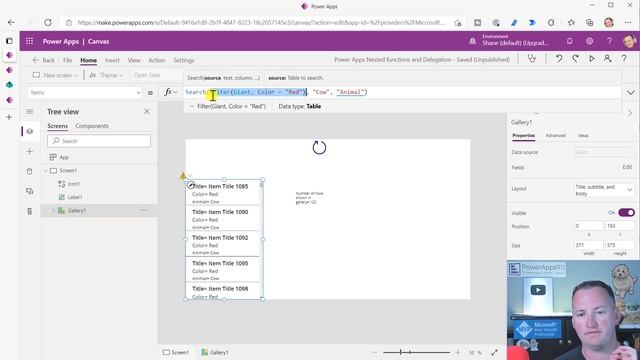
Task: Open the App checker stethoscope icon
Action: point(531,59)
